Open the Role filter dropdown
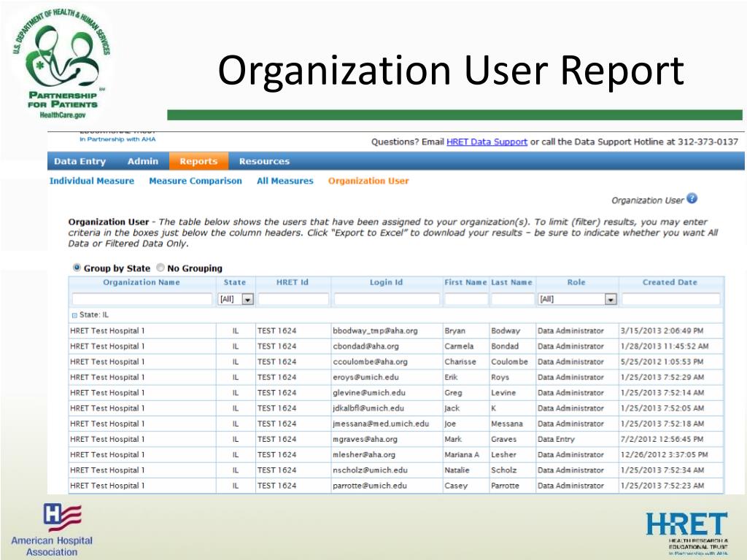Image resolution: width=747 pixels, height=560 pixels. click(611, 300)
